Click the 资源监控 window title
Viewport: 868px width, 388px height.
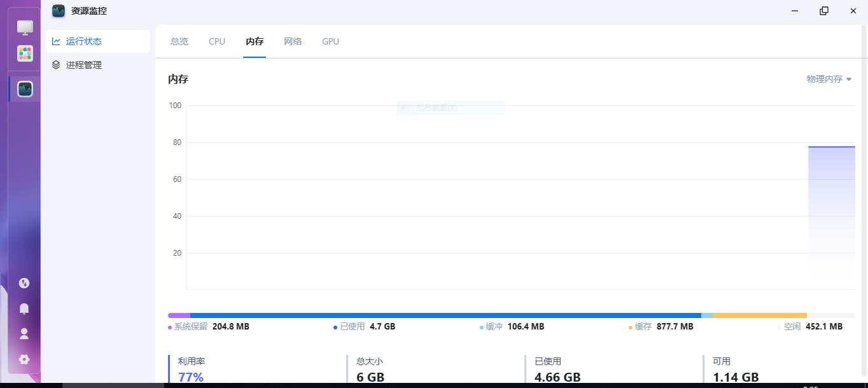point(89,11)
